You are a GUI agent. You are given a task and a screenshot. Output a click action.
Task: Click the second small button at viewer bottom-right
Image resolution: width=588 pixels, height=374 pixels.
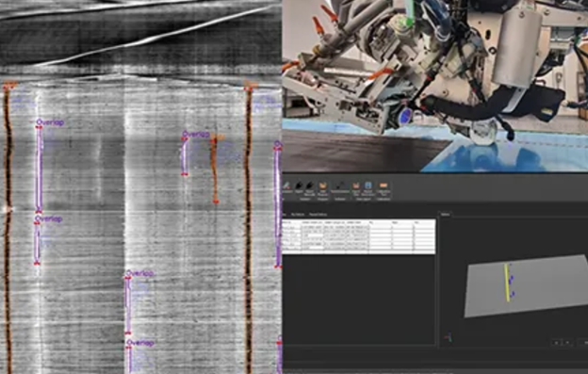click(567, 343)
